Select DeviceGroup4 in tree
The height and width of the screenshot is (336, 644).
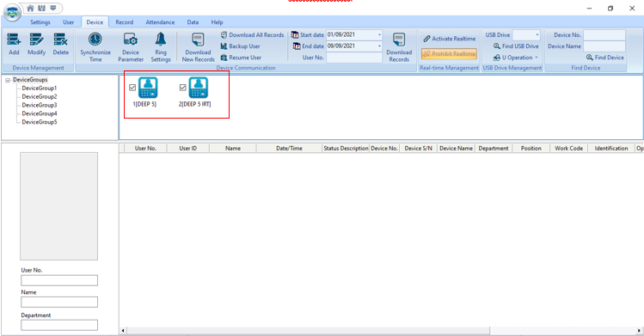(x=40, y=113)
